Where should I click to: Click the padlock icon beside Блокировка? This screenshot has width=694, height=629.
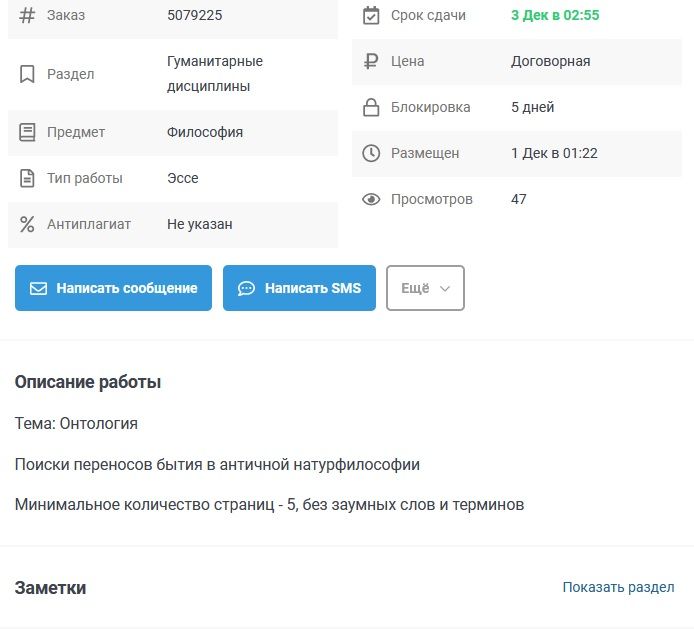click(x=371, y=107)
